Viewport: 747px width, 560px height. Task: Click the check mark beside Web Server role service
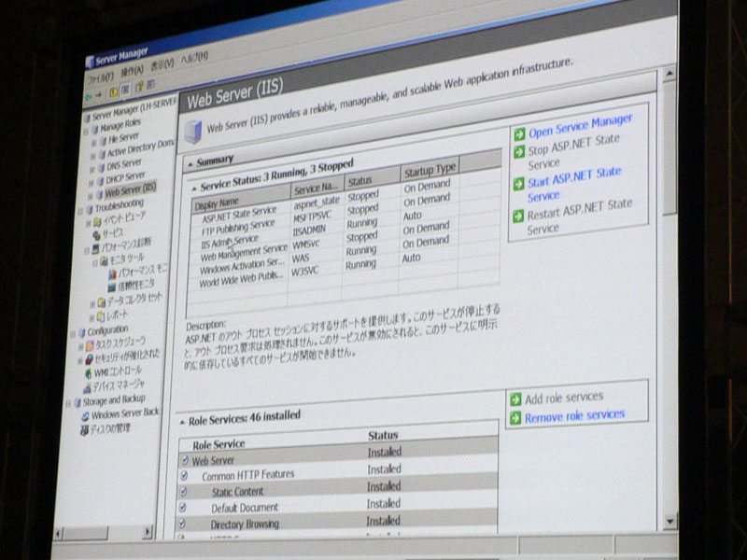click(x=185, y=460)
